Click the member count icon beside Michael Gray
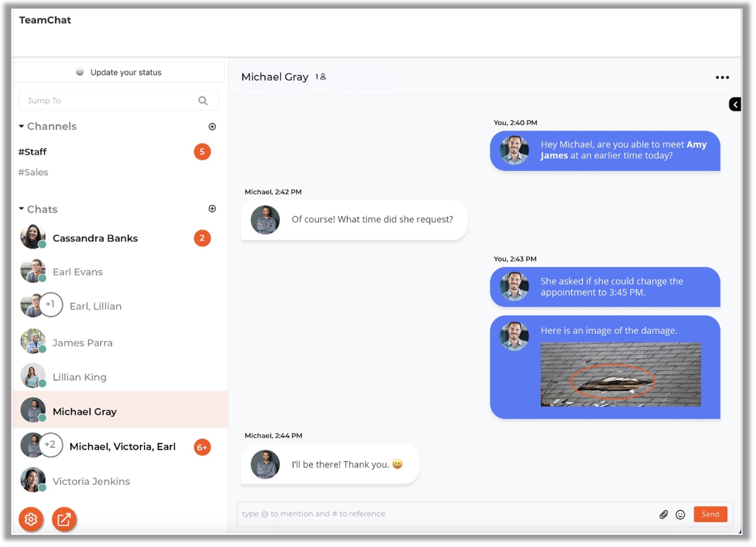 tap(321, 77)
